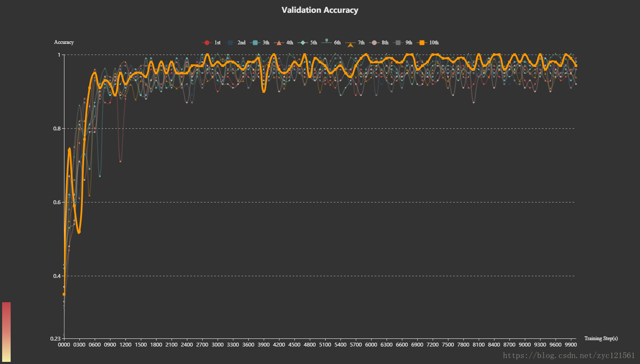This screenshot has height=364, width=640.
Task: Click the '1st' legend label
Action: 218,43
